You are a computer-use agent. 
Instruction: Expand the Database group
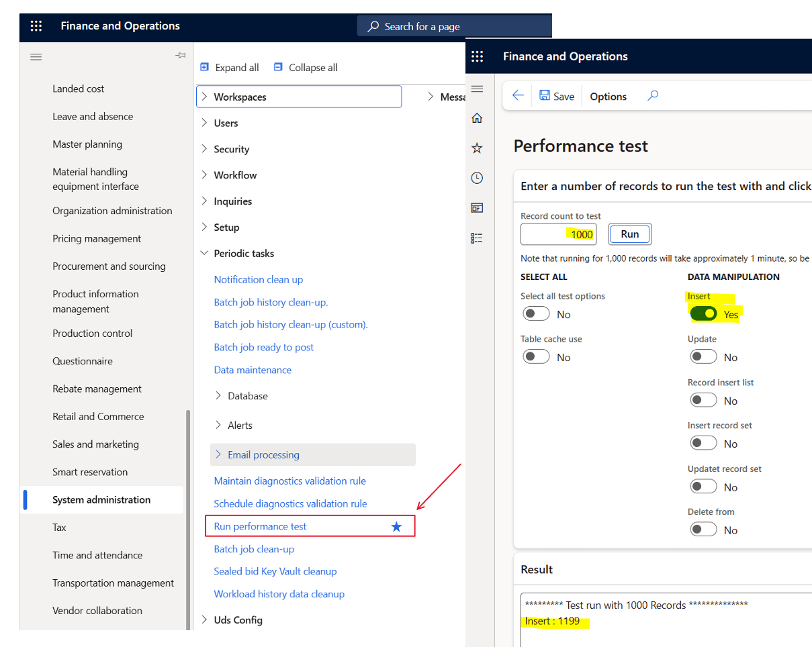218,396
